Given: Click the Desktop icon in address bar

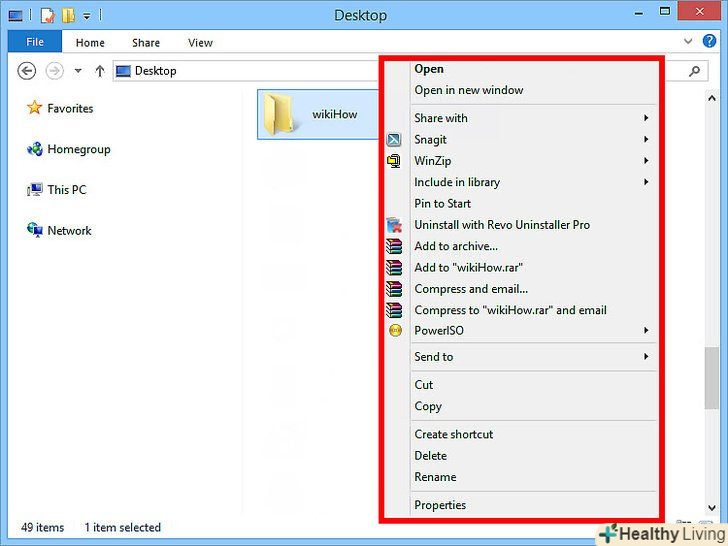Looking at the screenshot, I should pyautogui.click(x=123, y=71).
